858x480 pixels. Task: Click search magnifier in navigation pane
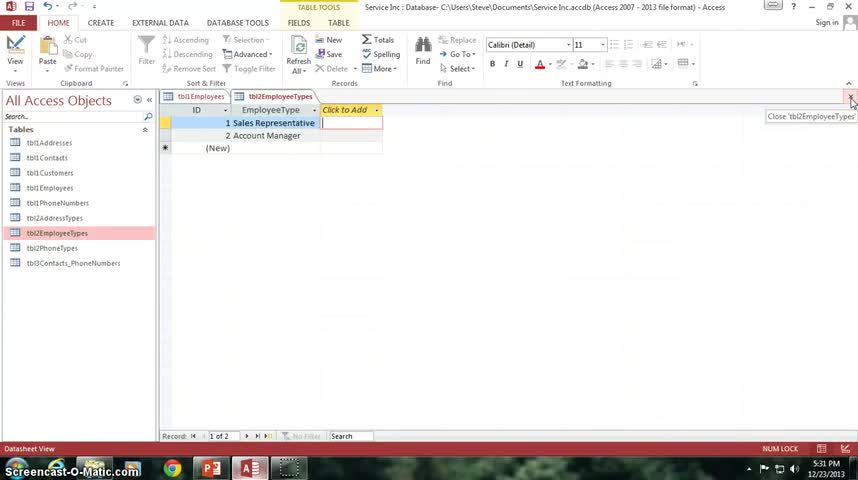click(148, 117)
